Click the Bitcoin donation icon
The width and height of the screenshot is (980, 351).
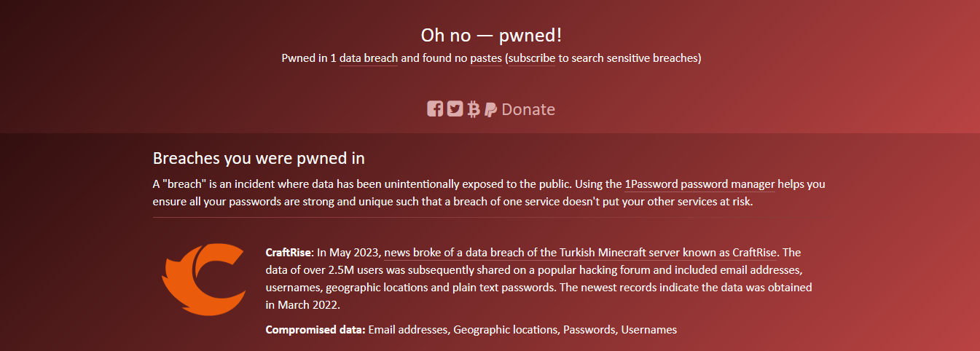[474, 109]
